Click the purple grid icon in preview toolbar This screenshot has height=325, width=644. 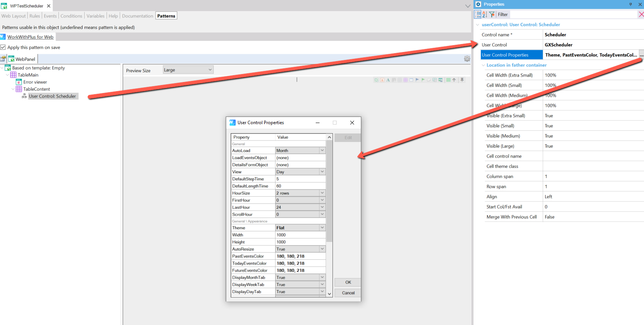pyautogui.click(x=405, y=80)
